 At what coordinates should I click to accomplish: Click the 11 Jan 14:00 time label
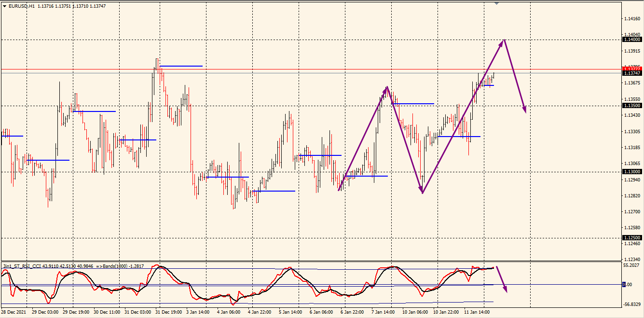477,312
